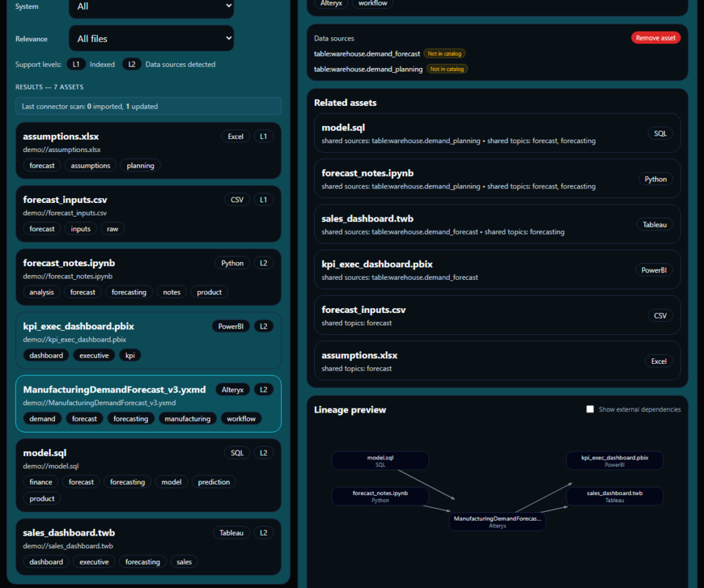Select the ManufacturingDemandForecast lineage node

click(498, 521)
